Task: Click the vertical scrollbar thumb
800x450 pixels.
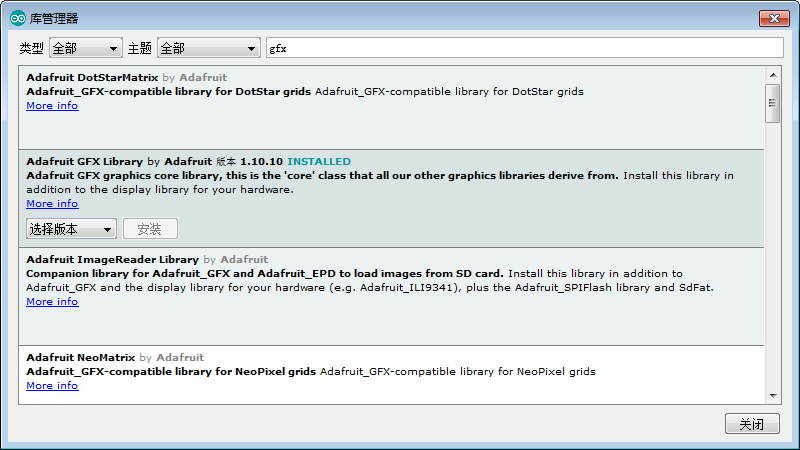Action: coord(773,104)
